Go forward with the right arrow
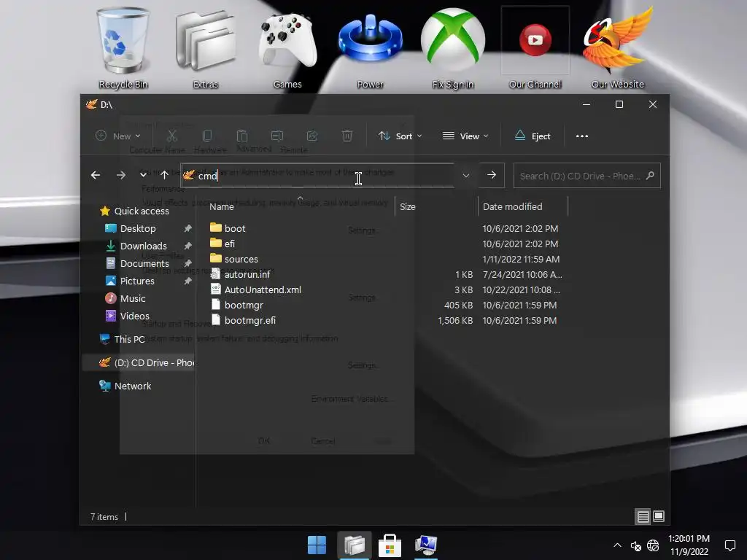 pos(121,175)
